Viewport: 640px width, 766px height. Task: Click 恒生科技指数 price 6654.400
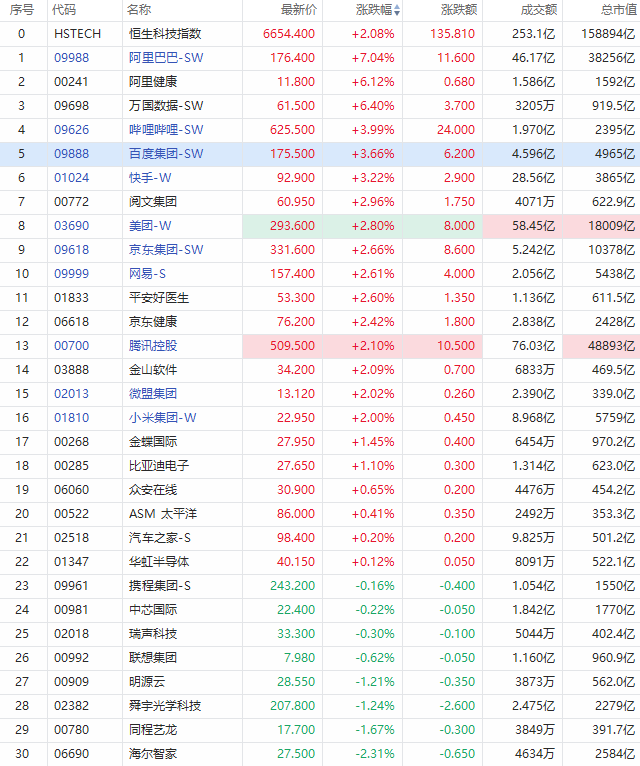click(x=289, y=34)
